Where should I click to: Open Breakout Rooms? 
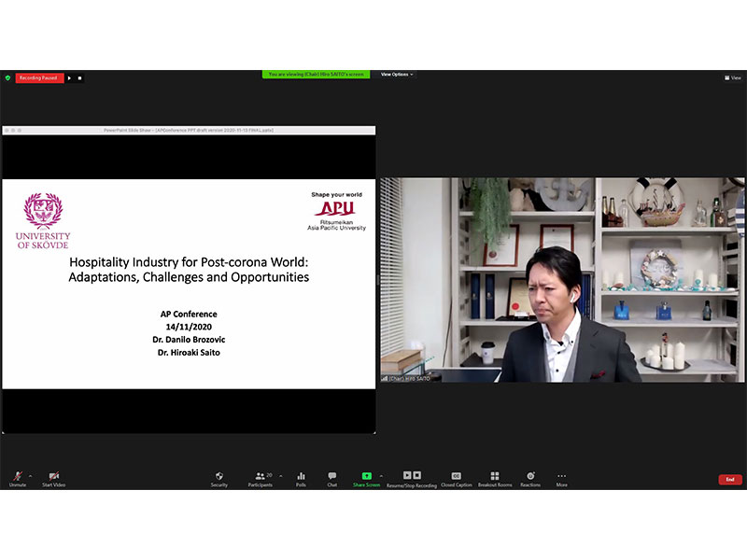[495, 477]
